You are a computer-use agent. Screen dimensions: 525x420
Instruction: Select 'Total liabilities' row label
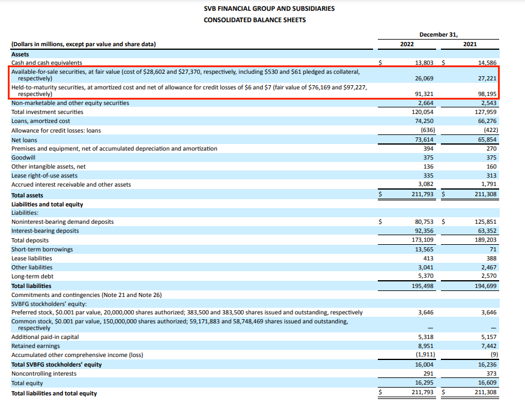click(31, 286)
